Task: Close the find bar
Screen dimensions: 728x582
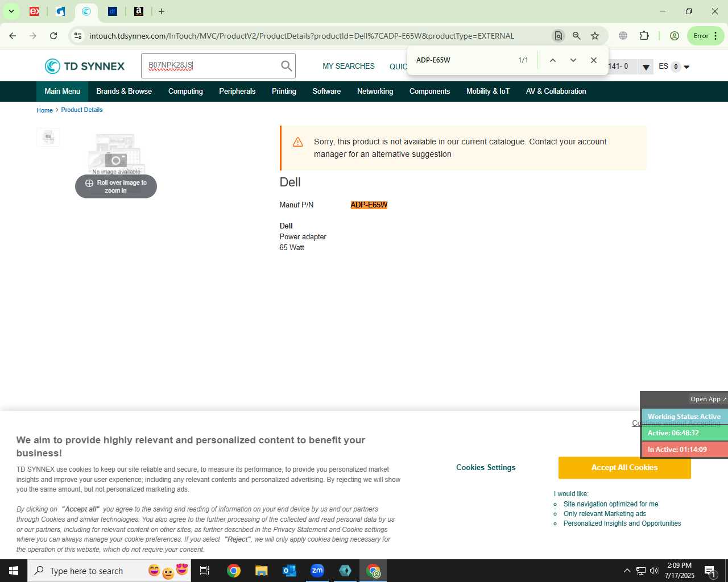Action: [x=594, y=60]
